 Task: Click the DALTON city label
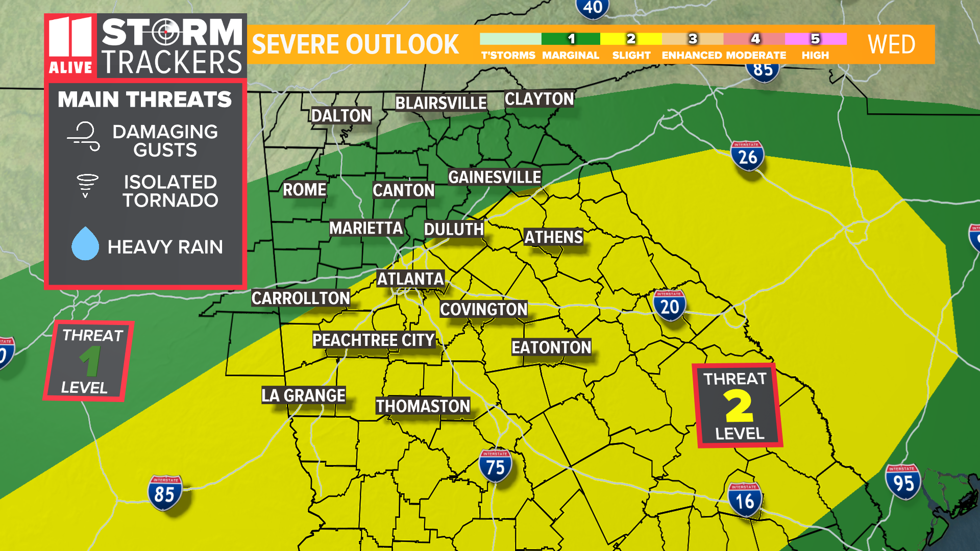pos(341,116)
